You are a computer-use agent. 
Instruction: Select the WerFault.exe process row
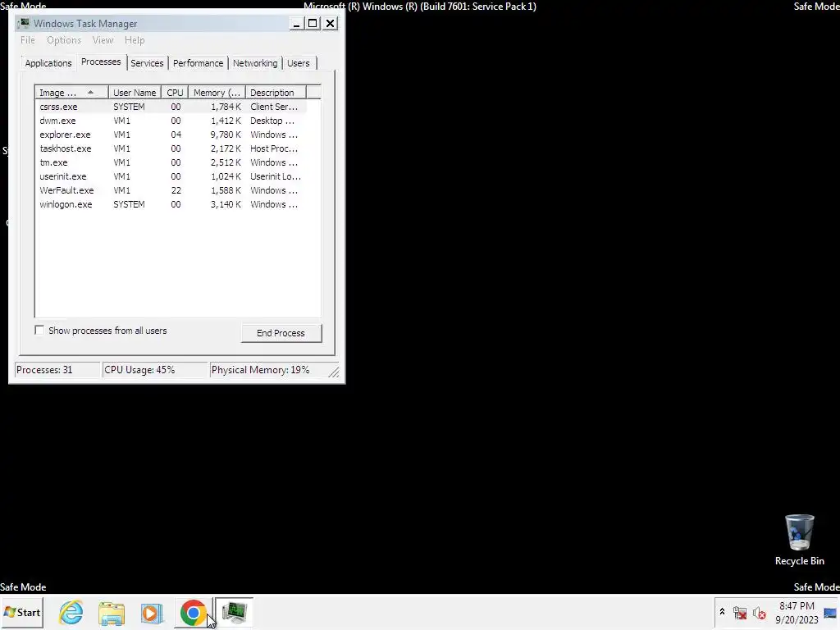click(171, 190)
